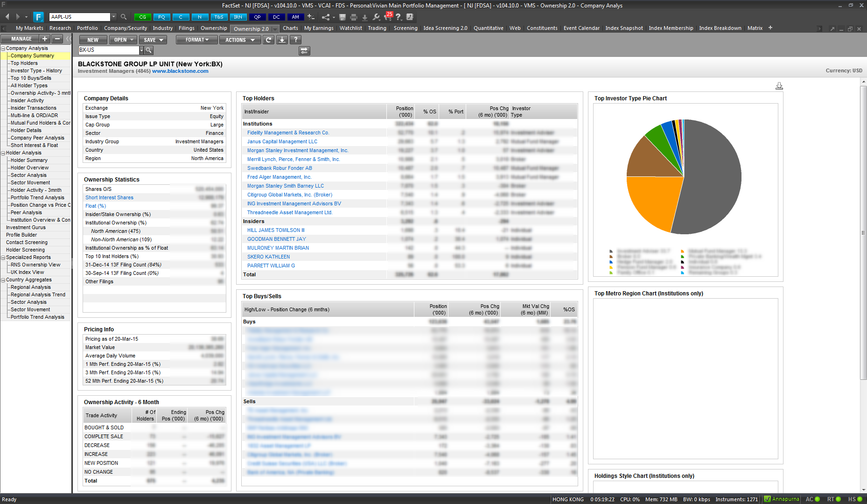The height and width of the screenshot is (504, 867).
Task: Switch to the Charts tab
Action: coord(290,28)
